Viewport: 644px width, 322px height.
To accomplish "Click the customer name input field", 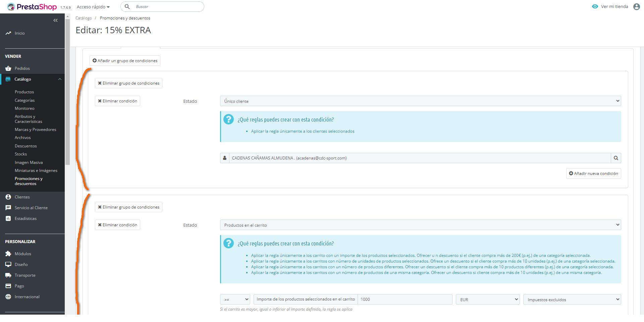I will click(x=420, y=158).
